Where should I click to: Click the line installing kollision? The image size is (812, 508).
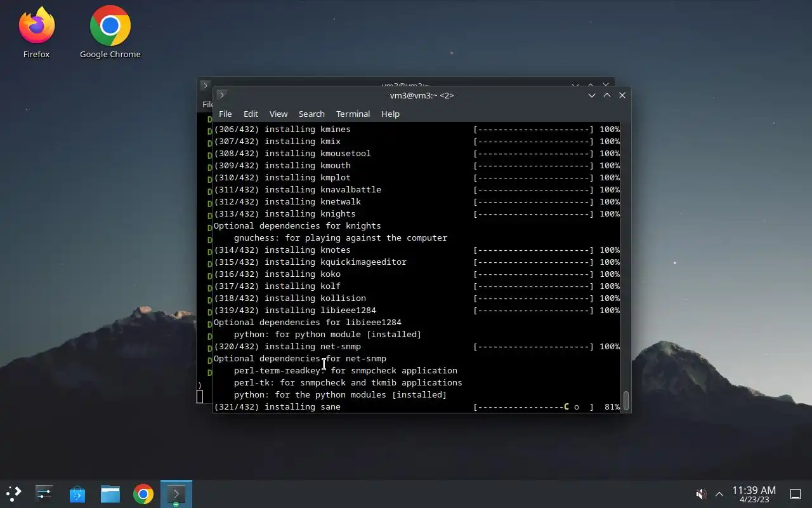(417, 298)
